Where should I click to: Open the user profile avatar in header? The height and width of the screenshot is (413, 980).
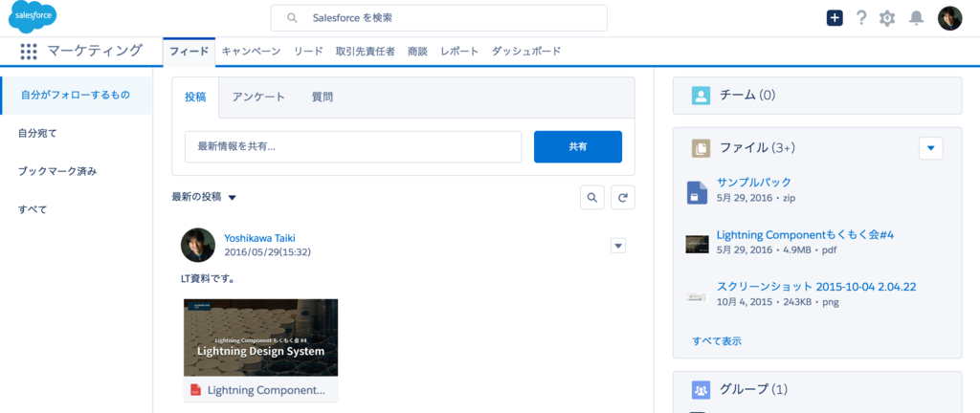click(949, 18)
